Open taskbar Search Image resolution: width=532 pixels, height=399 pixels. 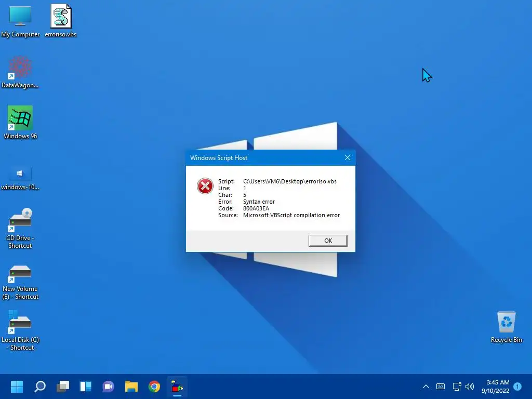click(39, 387)
